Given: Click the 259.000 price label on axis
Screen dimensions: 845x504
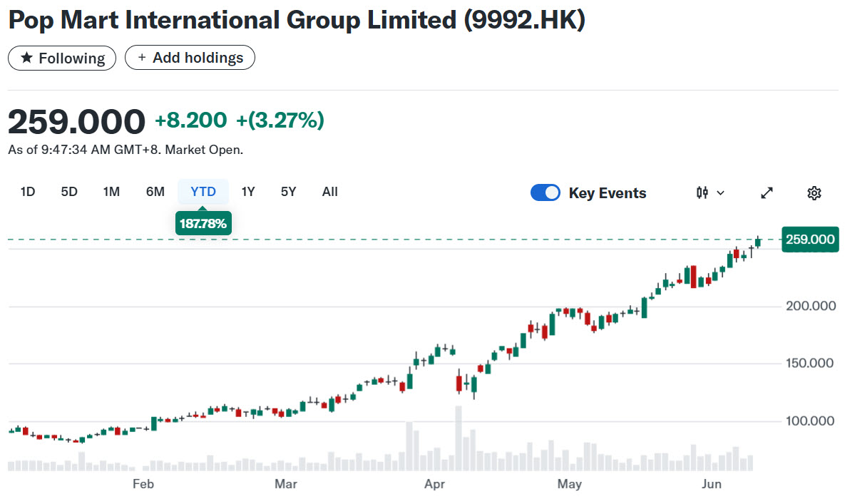Looking at the screenshot, I should click(810, 240).
